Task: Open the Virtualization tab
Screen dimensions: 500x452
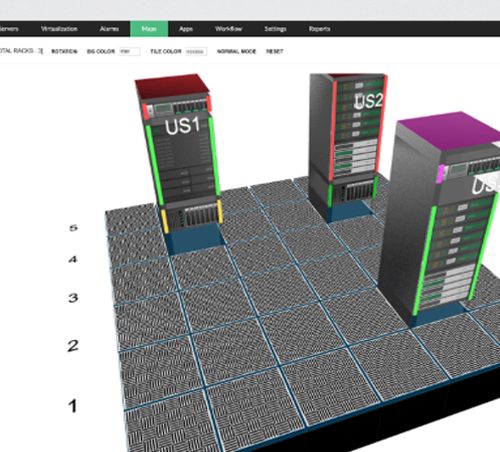Action: click(59, 29)
